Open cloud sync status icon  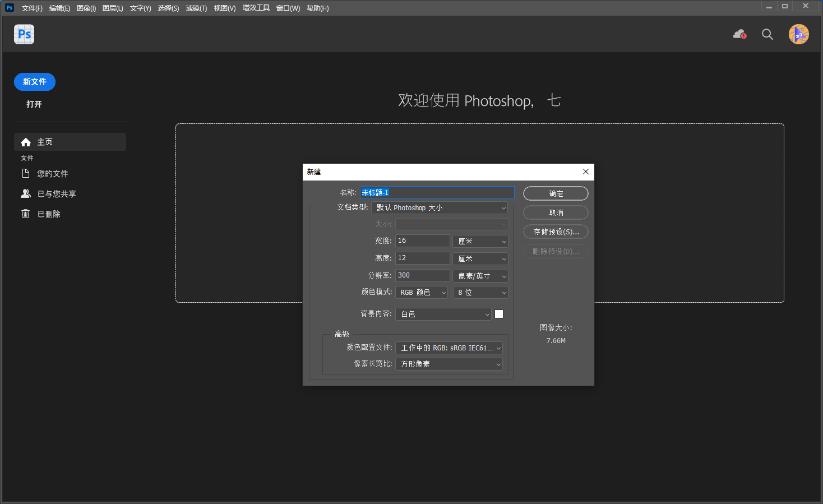click(740, 34)
